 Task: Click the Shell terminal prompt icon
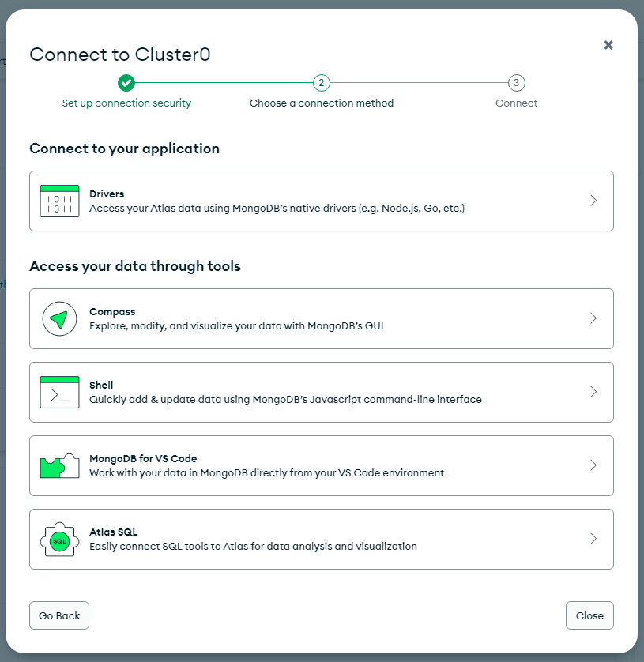tap(59, 392)
